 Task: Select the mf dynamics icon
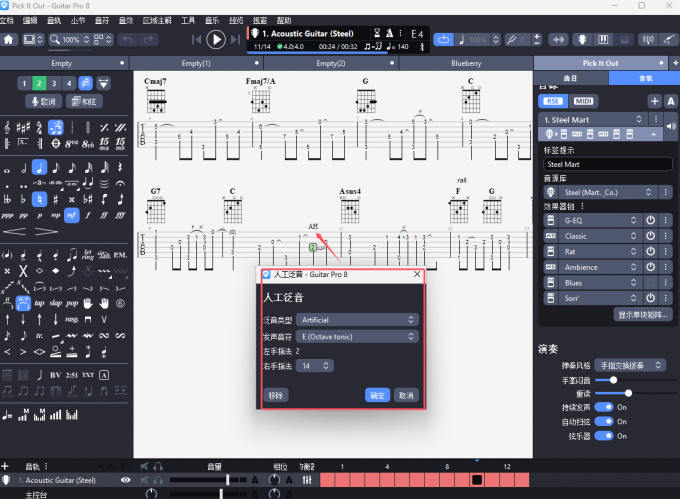(x=71, y=214)
